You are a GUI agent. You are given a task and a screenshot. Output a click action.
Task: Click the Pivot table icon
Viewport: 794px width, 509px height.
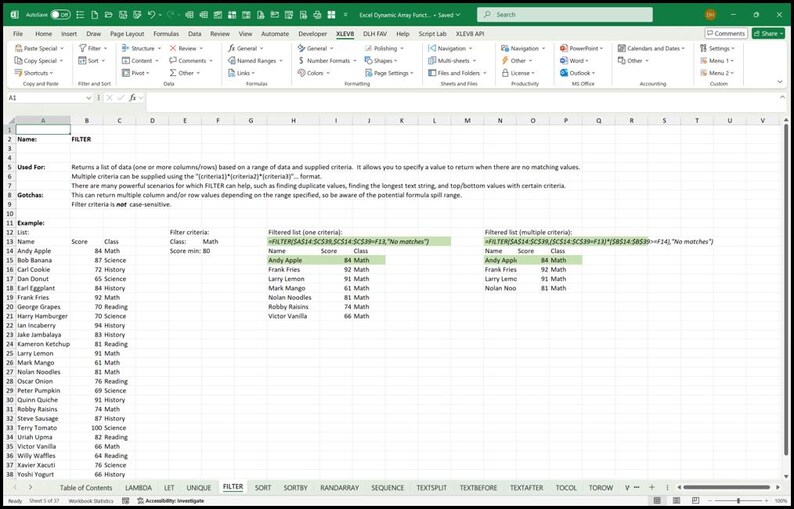[126, 73]
